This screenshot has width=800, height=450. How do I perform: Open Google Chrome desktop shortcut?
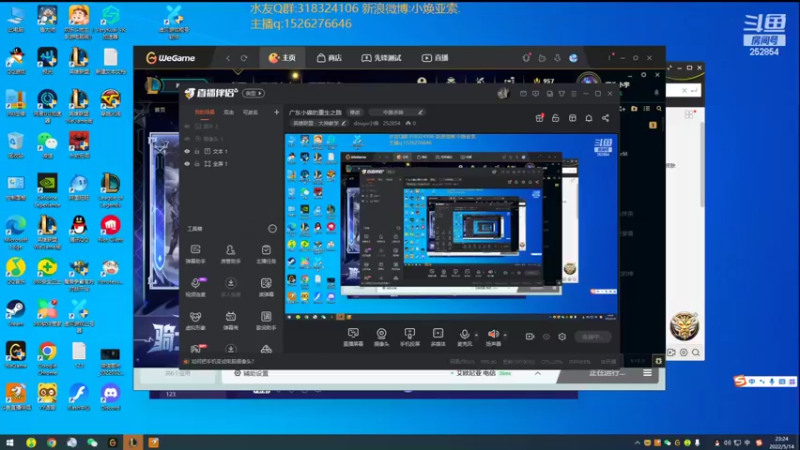pos(47,358)
